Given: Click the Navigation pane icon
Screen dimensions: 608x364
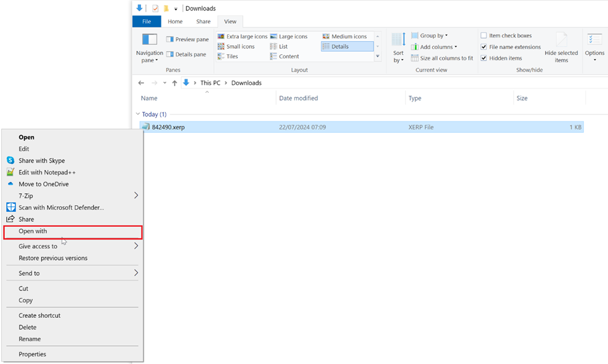Looking at the screenshot, I should pyautogui.click(x=149, y=41).
